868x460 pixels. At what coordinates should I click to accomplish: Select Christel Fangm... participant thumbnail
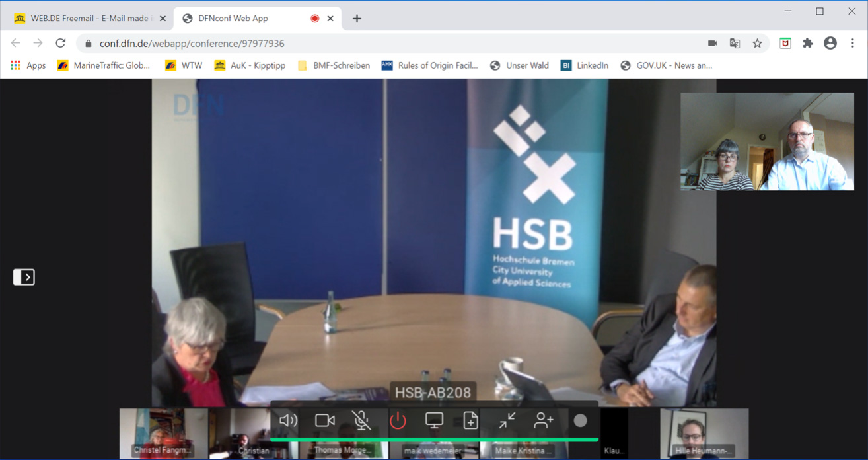pyautogui.click(x=163, y=434)
